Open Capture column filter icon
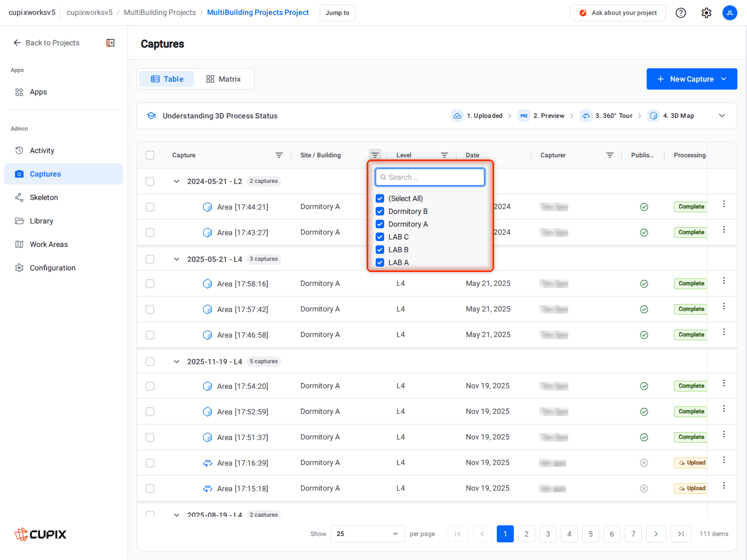The height and width of the screenshot is (560, 747). click(x=279, y=155)
